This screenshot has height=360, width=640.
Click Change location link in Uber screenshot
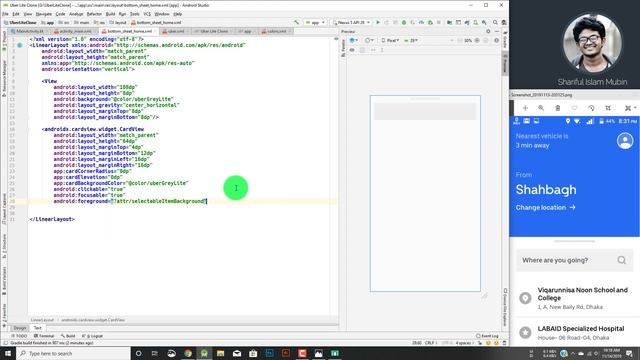tap(545, 207)
